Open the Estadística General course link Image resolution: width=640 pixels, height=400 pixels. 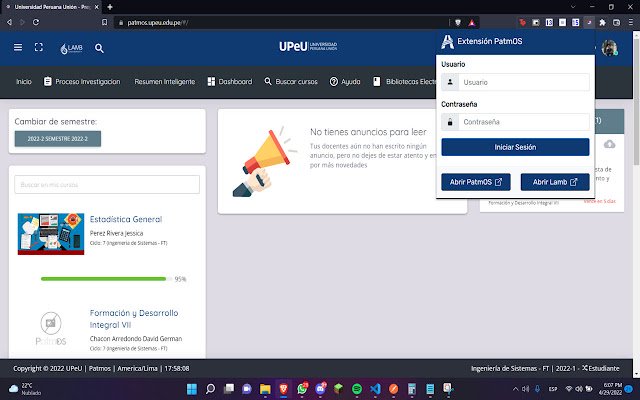[126, 219]
